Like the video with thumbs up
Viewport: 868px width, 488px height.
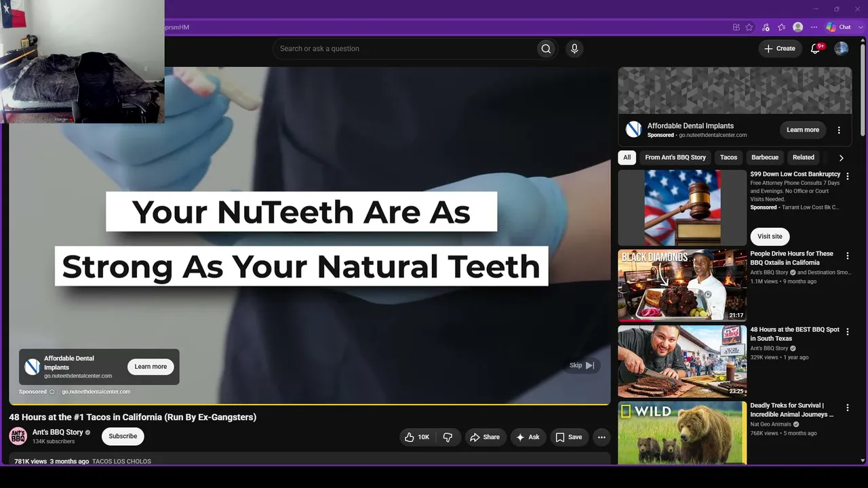click(x=418, y=437)
